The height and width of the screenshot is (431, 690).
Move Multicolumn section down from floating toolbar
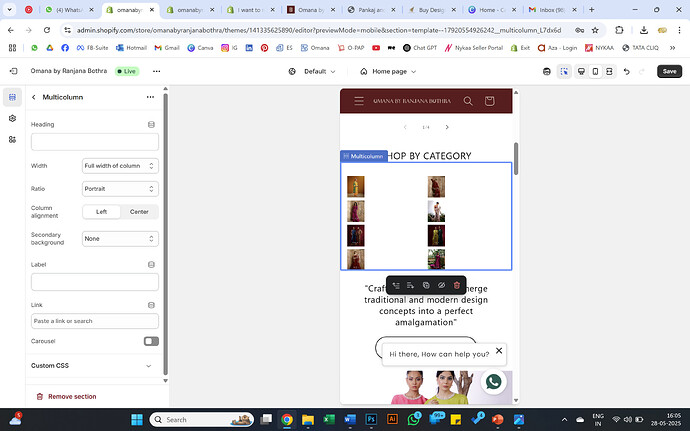click(x=411, y=285)
